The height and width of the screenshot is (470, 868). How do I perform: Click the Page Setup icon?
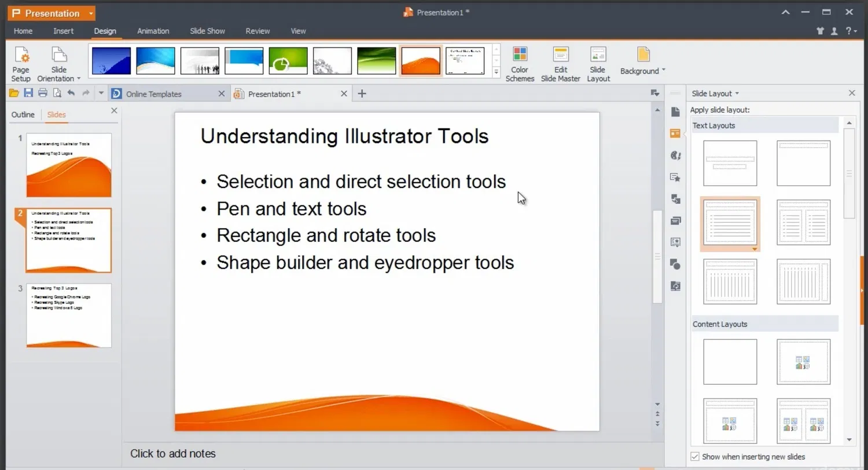(21, 56)
